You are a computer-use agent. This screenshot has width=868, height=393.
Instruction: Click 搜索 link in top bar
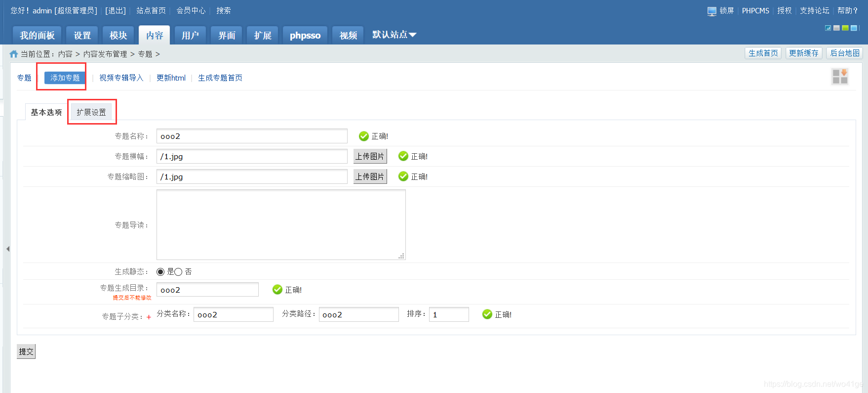(224, 10)
